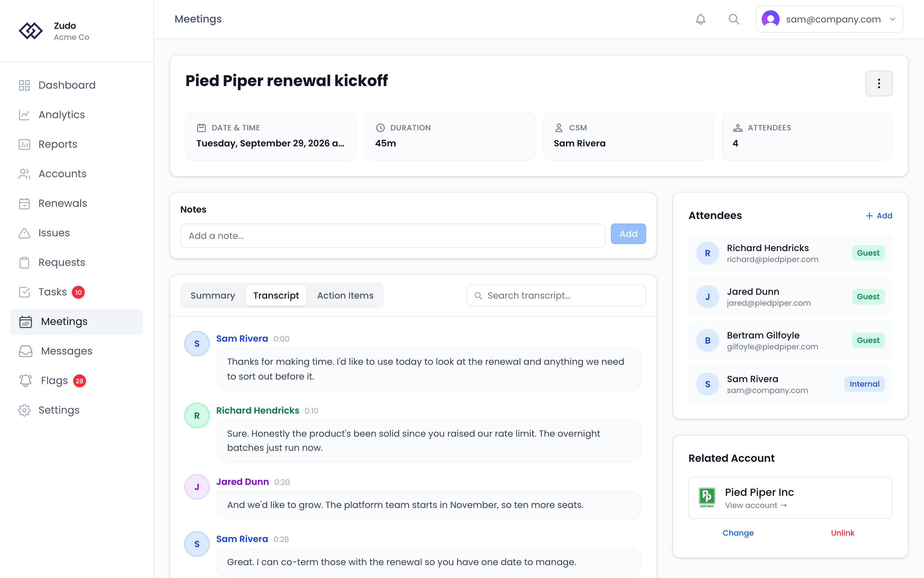
Task: Click the person icon beside CSM
Action: click(x=559, y=128)
